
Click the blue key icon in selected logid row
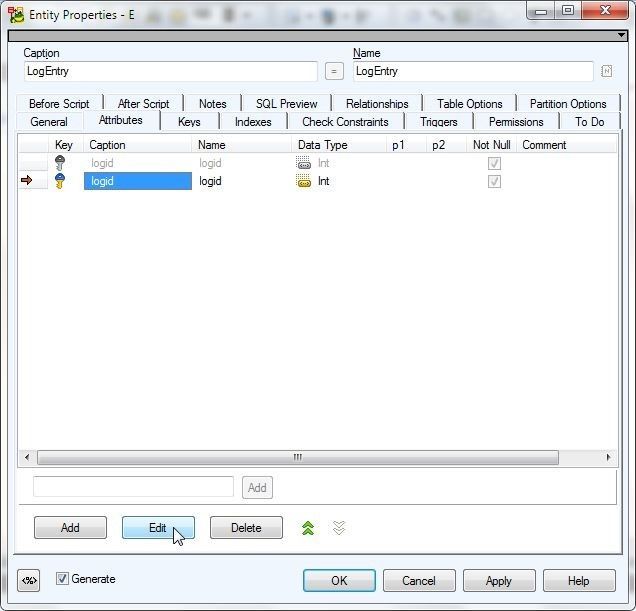pyautogui.click(x=60, y=181)
